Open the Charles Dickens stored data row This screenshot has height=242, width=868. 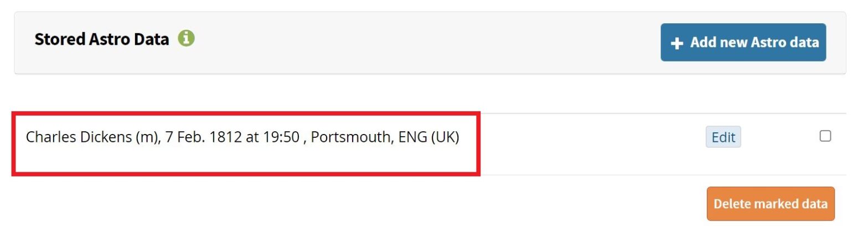pos(242,137)
